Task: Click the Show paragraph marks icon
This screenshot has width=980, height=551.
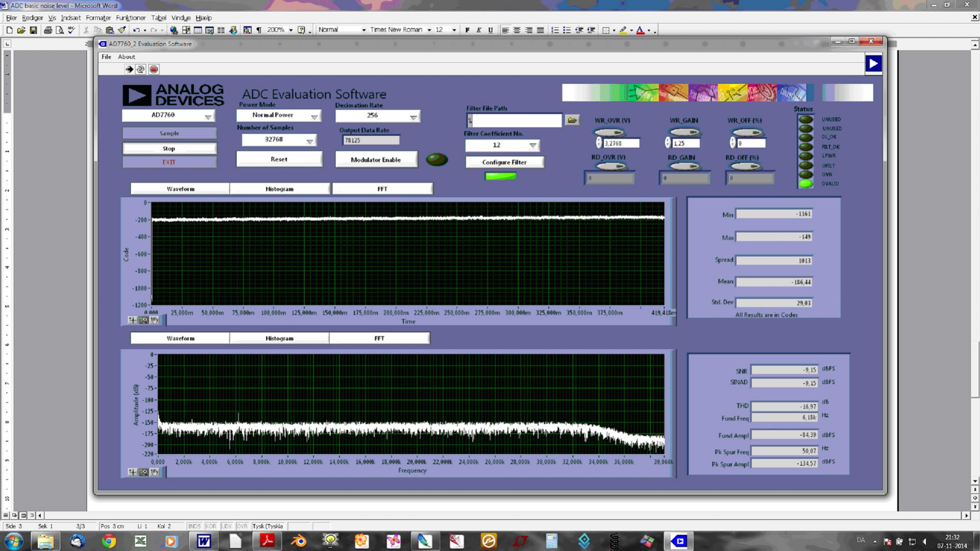Action: [x=259, y=30]
